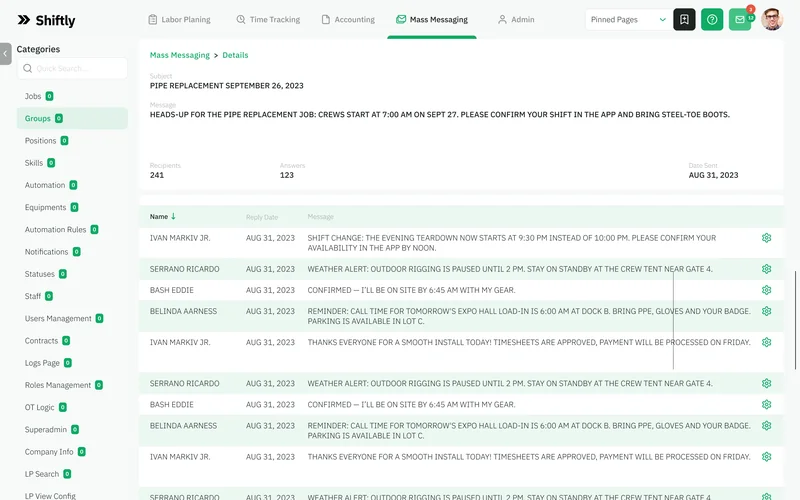Image resolution: width=800 pixels, height=500 pixels.
Task: Select the Mass Messaging tab
Action: 432,19
